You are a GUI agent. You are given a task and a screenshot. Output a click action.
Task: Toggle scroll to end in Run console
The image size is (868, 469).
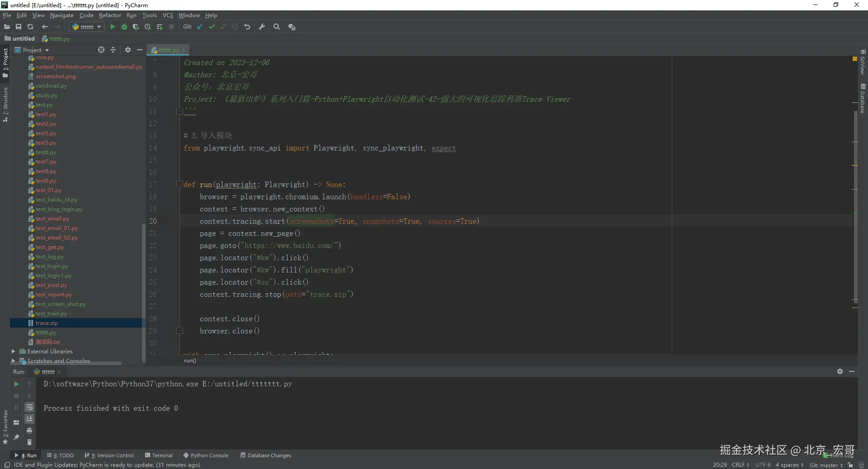coord(29,419)
